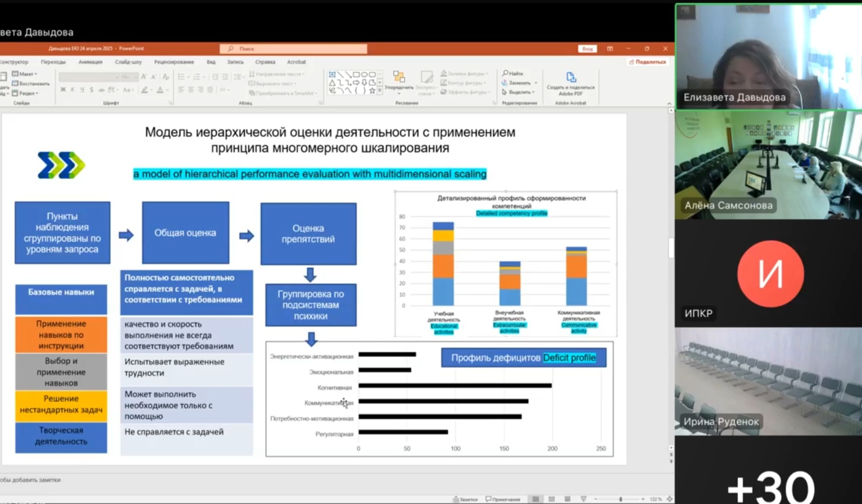Switch to the Рецензирование tab
The height and width of the screenshot is (504, 862).
coord(174,62)
